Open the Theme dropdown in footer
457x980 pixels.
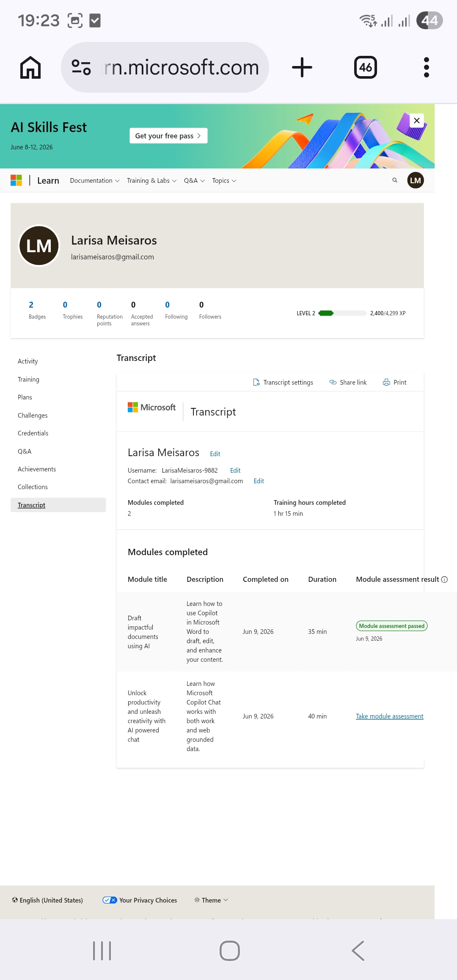[211, 900]
